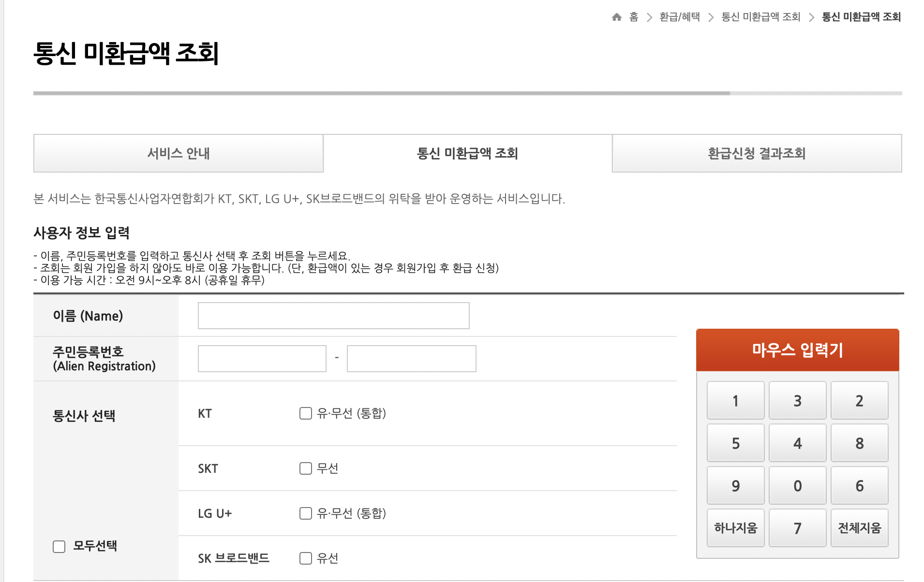Click keypad number 3
The height and width of the screenshot is (582, 924).
click(797, 400)
